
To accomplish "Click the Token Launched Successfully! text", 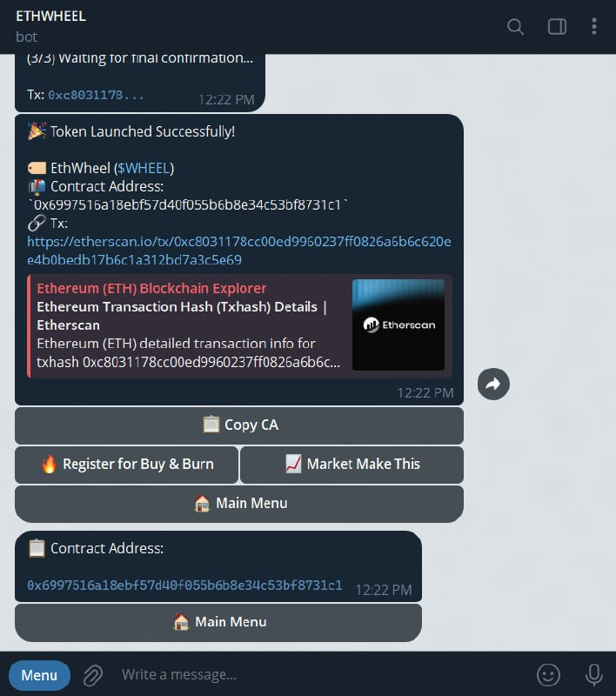I will 143,132.
